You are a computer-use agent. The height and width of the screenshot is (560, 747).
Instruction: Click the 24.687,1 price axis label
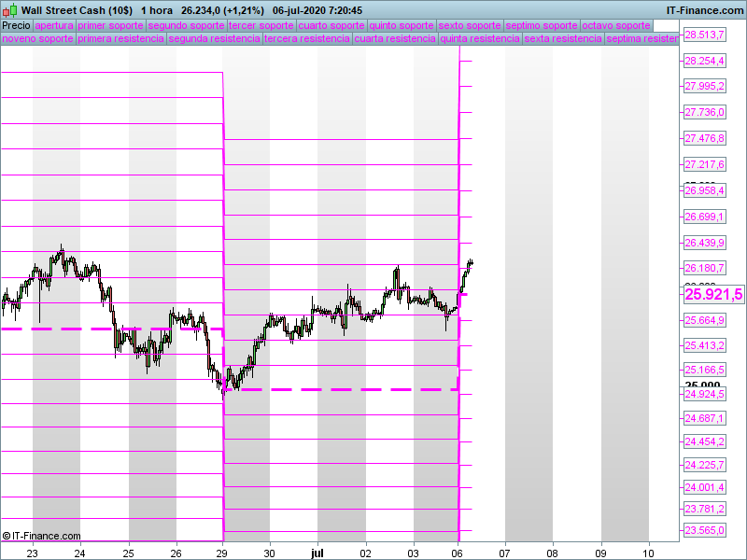(705, 418)
